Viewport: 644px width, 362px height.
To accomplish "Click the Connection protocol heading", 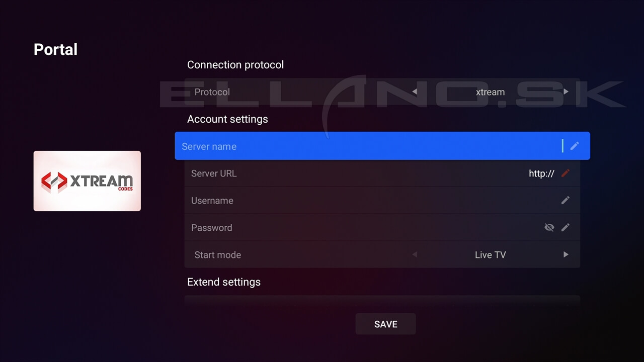I will [235, 65].
